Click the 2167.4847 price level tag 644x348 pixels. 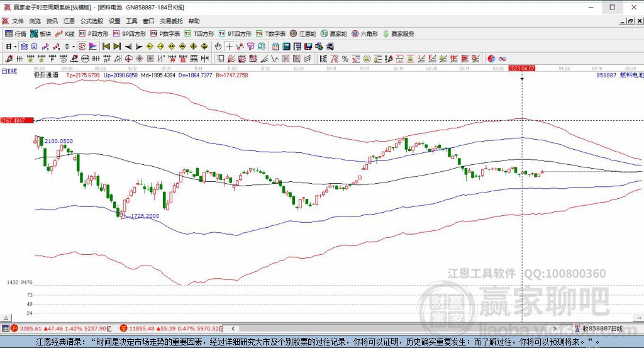pos(17,120)
